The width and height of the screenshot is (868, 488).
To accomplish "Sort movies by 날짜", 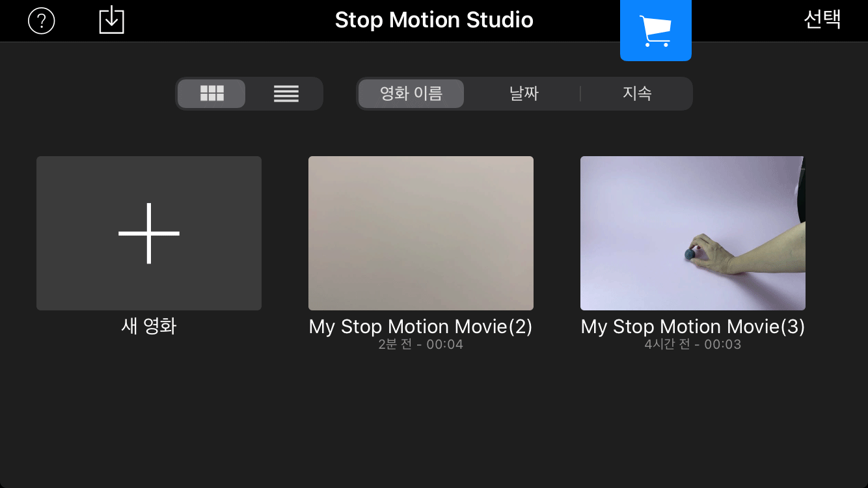I will (524, 94).
